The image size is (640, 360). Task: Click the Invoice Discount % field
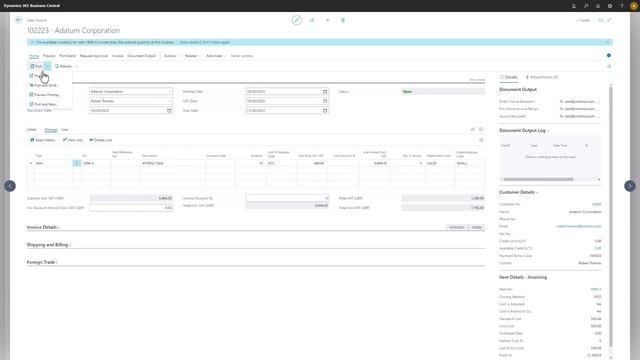[x=287, y=198]
